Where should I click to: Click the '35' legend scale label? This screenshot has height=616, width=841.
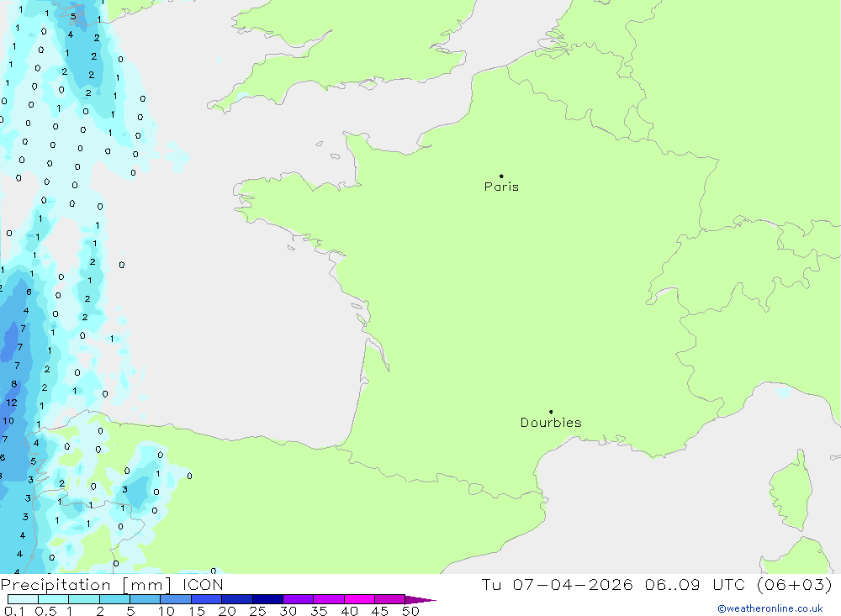coord(319,611)
